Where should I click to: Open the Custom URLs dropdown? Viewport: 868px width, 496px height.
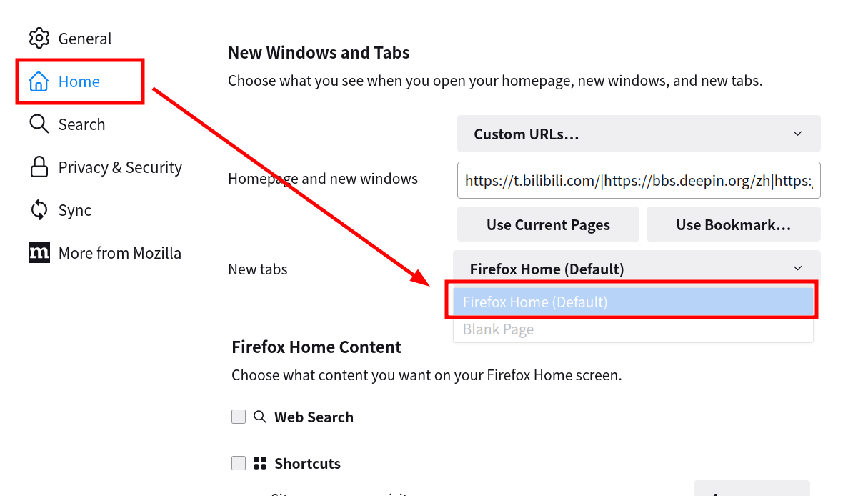(x=638, y=134)
